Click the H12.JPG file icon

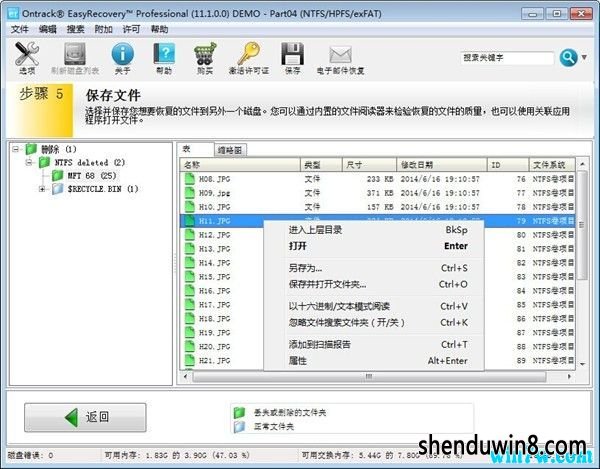[189, 234]
